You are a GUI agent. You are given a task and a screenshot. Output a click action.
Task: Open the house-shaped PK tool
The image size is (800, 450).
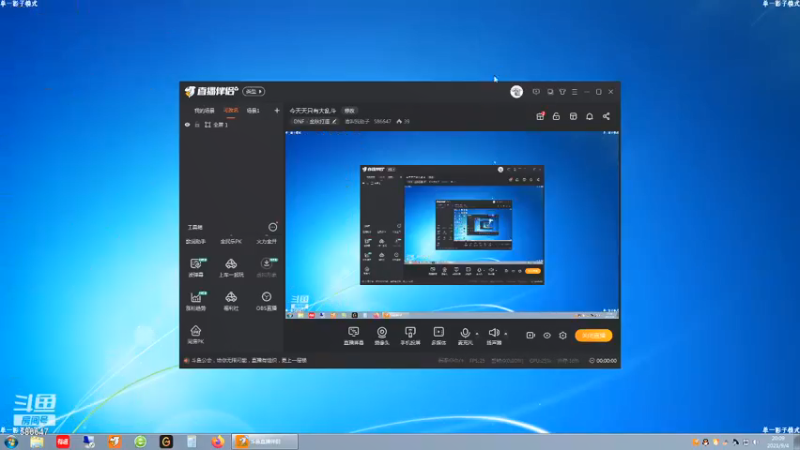click(196, 335)
